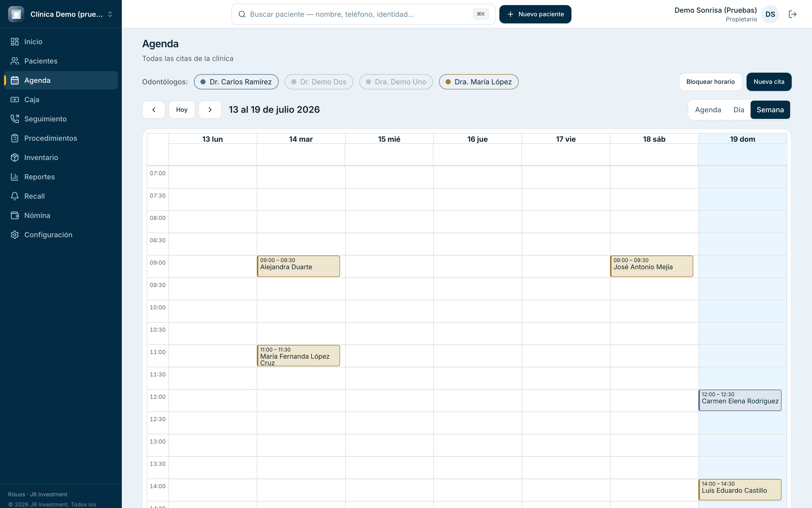812x508 pixels.
Task: Click the 19 dom column header
Action: (742, 139)
